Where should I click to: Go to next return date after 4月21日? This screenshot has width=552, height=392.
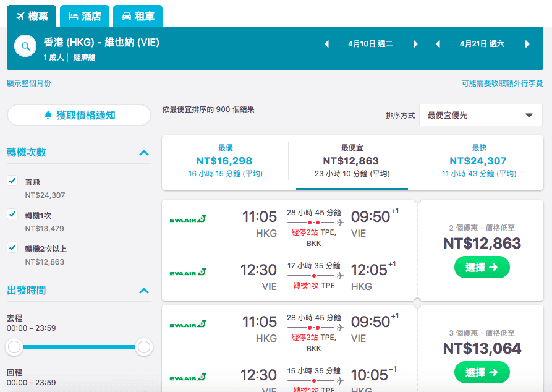tap(527, 44)
